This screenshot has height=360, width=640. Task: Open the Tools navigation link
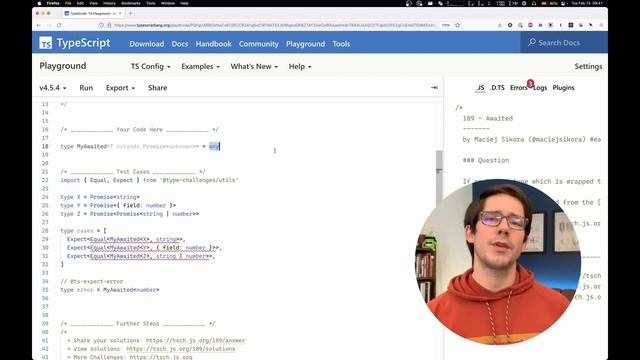[x=341, y=44]
